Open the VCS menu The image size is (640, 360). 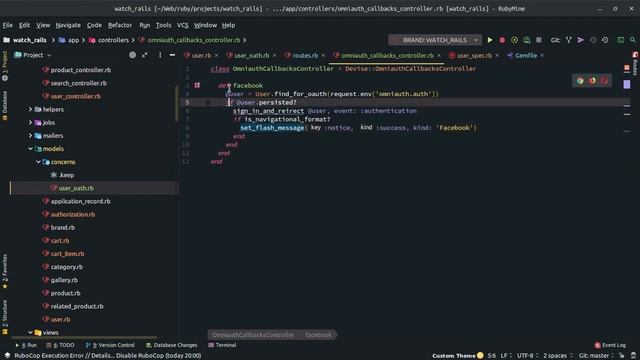coord(182,25)
